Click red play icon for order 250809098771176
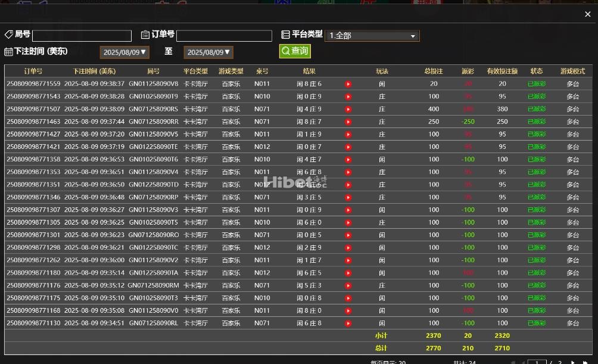598x364 pixels. pyautogui.click(x=348, y=285)
